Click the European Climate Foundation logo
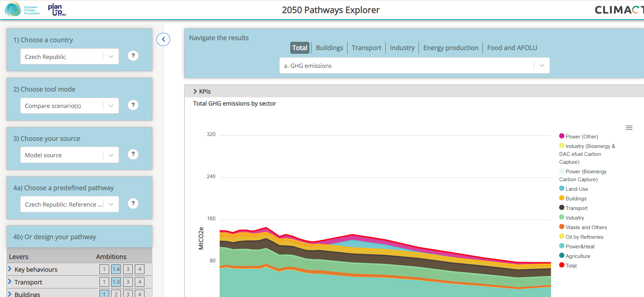 pyautogui.click(x=22, y=10)
